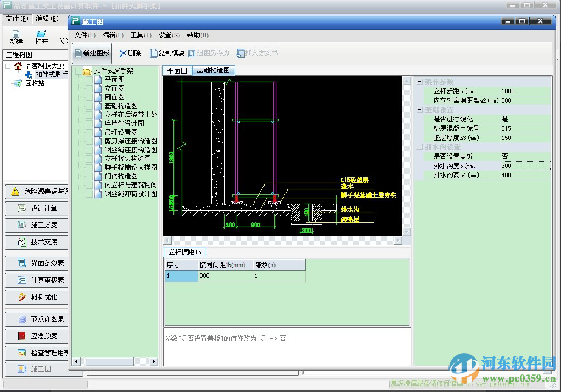Check the 剪刀撑连接构造图 checkbox
The image size is (561, 392).
coord(89,141)
